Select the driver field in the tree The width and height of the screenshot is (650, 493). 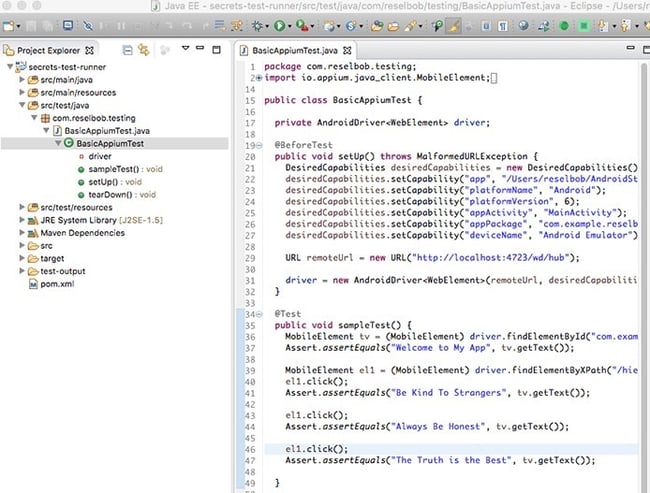[x=95, y=156]
